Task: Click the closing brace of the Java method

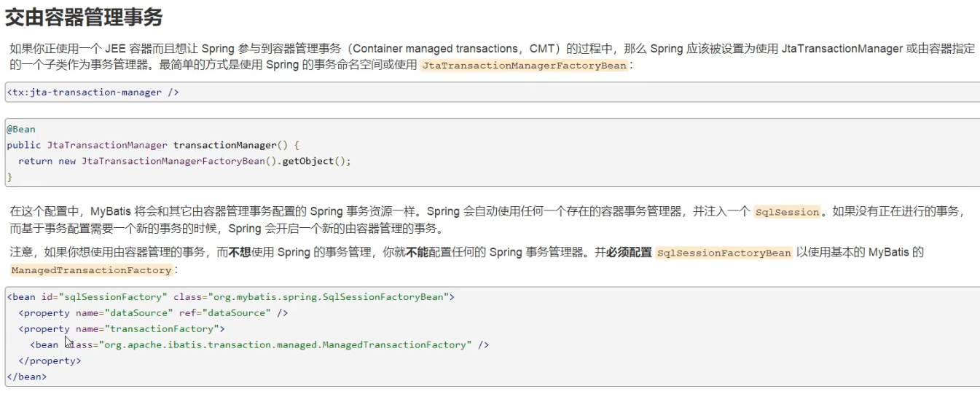Action: point(9,177)
